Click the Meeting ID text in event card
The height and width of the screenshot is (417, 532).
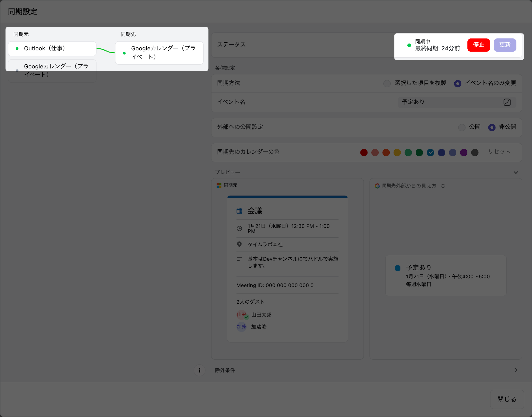coord(275,285)
